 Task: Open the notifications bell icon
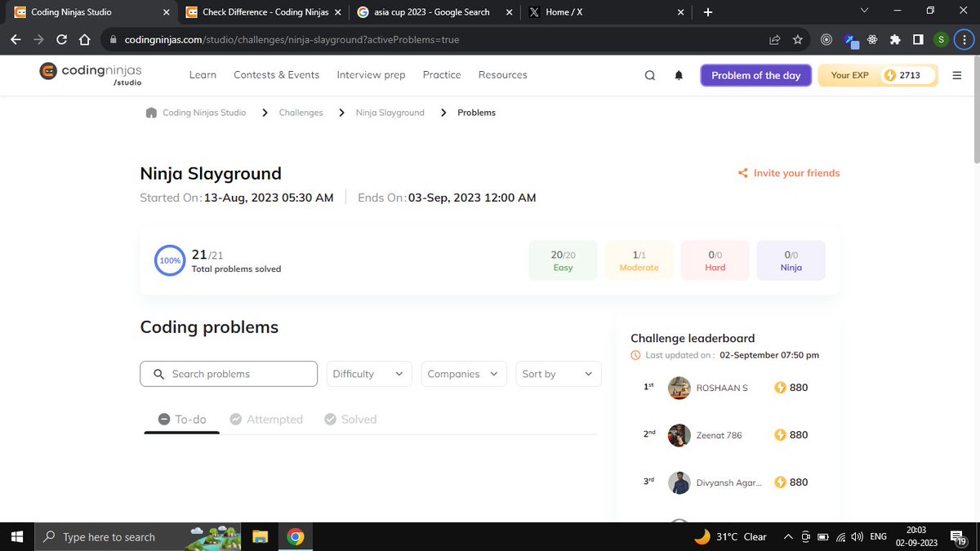coord(679,75)
